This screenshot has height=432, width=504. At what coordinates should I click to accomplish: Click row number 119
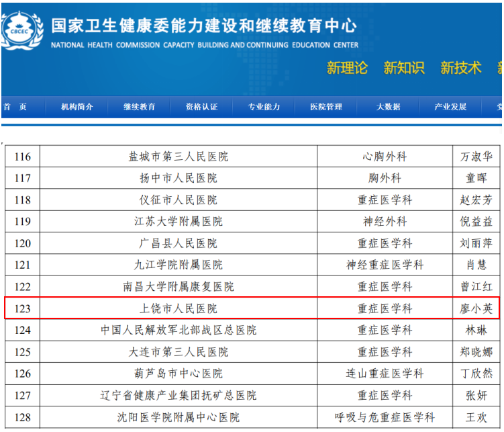coord(23,221)
